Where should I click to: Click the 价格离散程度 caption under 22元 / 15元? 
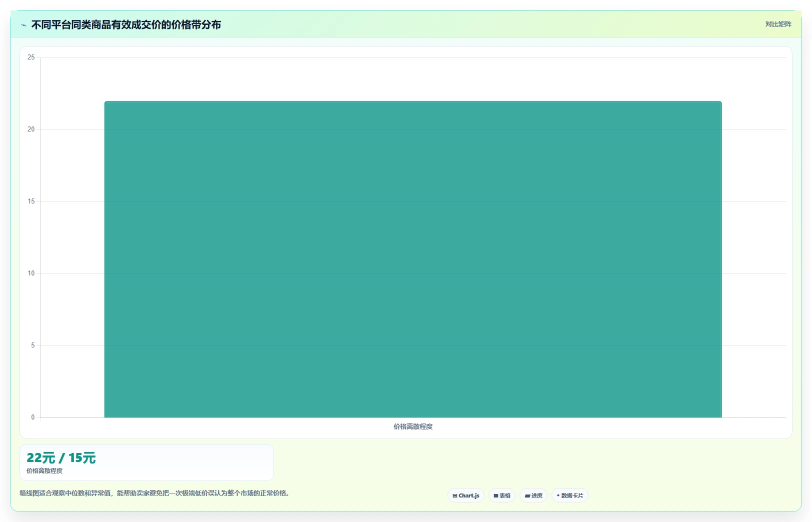tap(44, 471)
